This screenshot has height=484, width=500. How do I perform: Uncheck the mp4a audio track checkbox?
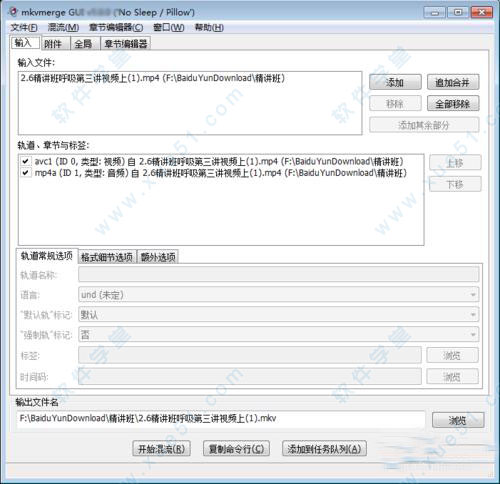pyautogui.click(x=25, y=173)
